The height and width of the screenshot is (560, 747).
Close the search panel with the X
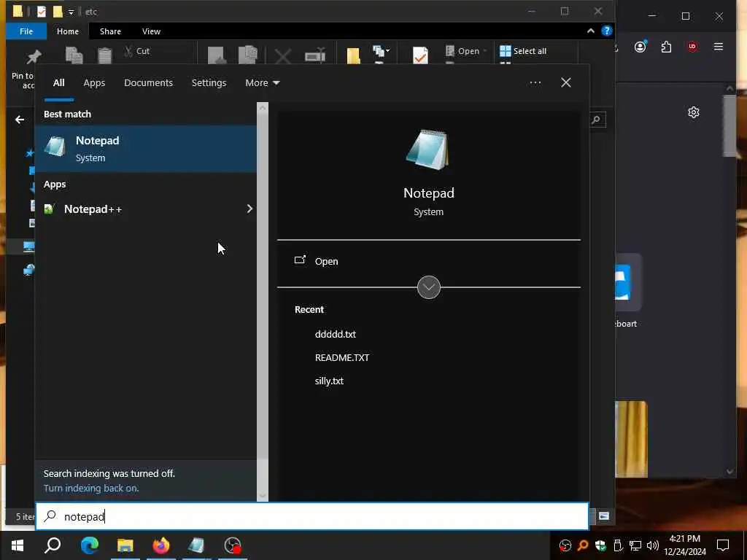(x=566, y=82)
